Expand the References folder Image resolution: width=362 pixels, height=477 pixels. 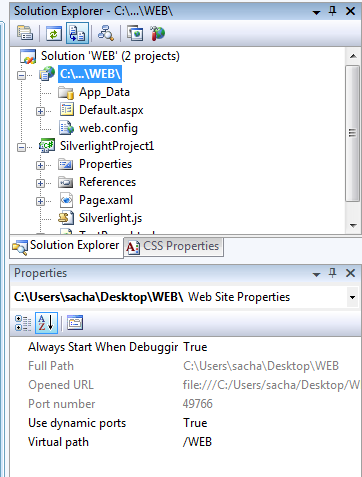click(x=40, y=183)
